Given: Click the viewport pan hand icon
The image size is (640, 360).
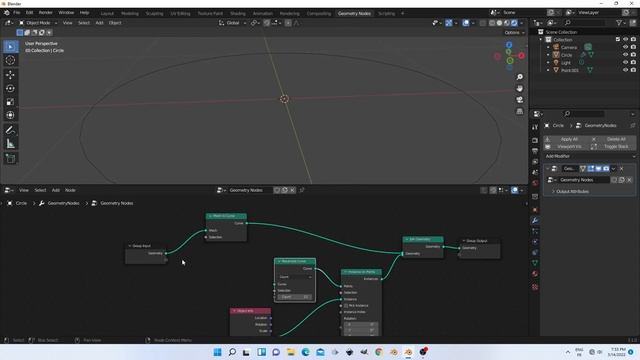Looking at the screenshot, I should click(x=520, y=89).
